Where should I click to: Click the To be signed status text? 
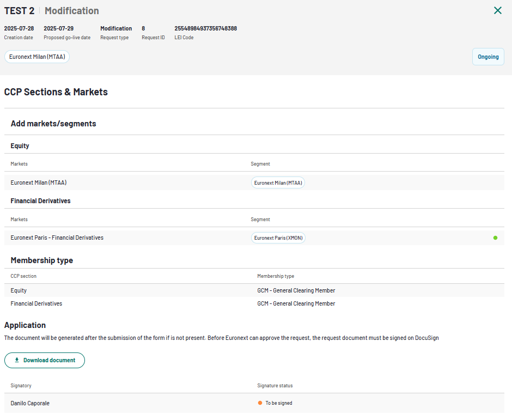(278, 403)
